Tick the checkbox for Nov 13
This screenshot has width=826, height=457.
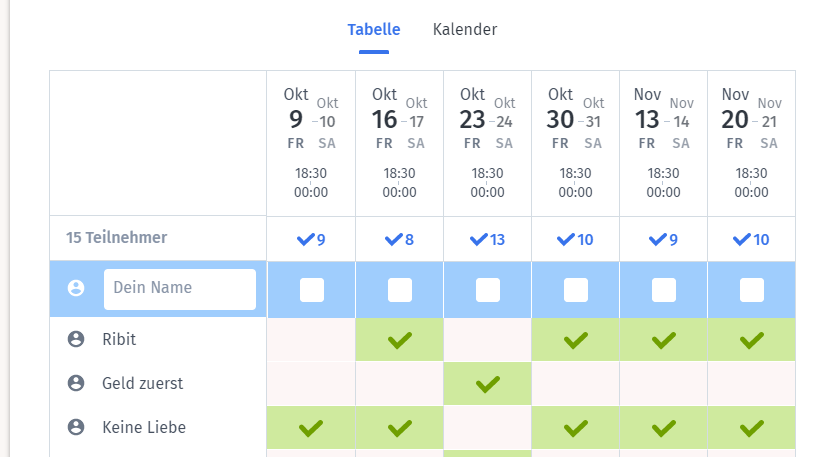[x=664, y=290]
